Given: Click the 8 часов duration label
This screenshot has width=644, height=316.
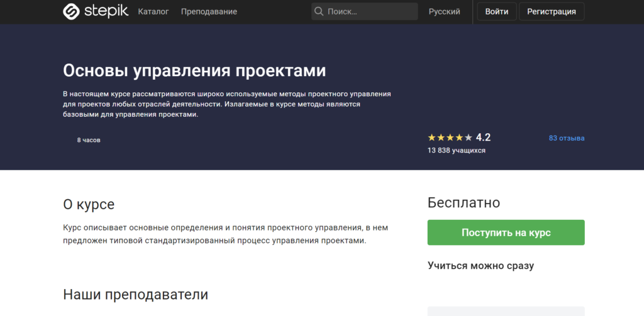Looking at the screenshot, I should tap(89, 140).
